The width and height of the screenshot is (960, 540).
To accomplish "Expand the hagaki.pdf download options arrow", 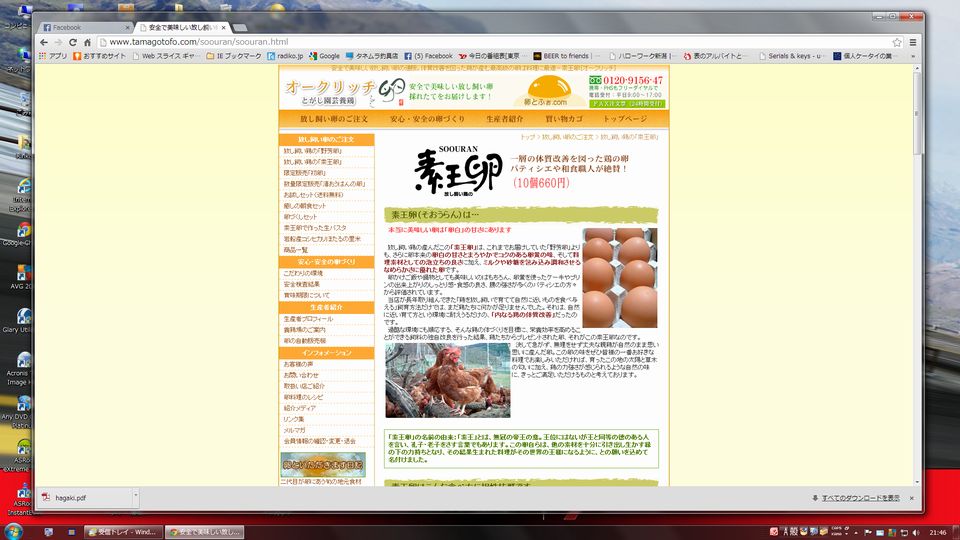I will click(x=136, y=498).
